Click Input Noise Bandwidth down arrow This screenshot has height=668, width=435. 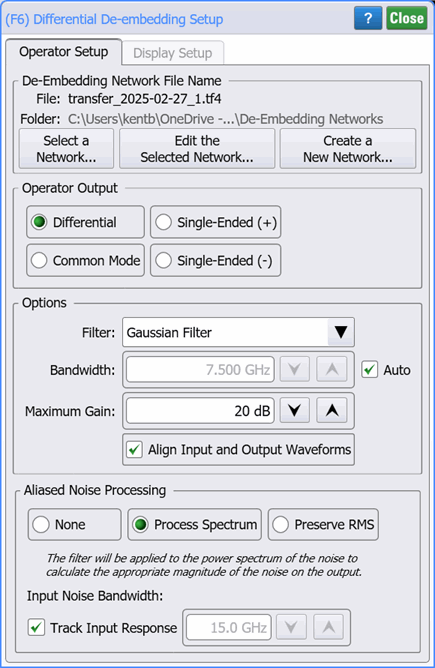pos(291,627)
